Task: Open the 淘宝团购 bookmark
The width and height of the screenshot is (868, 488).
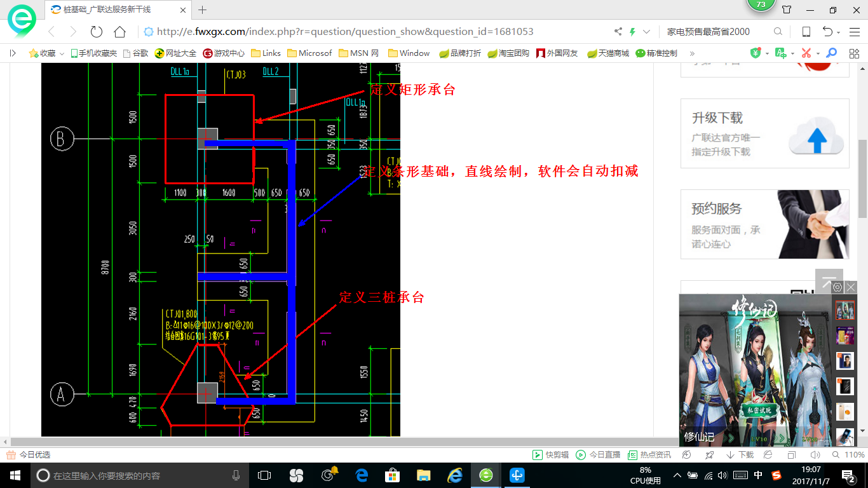Action: tap(508, 53)
